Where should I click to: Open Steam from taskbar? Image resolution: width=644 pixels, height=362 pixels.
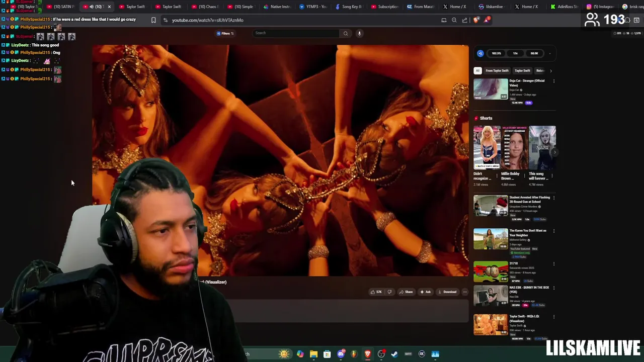pos(394,354)
